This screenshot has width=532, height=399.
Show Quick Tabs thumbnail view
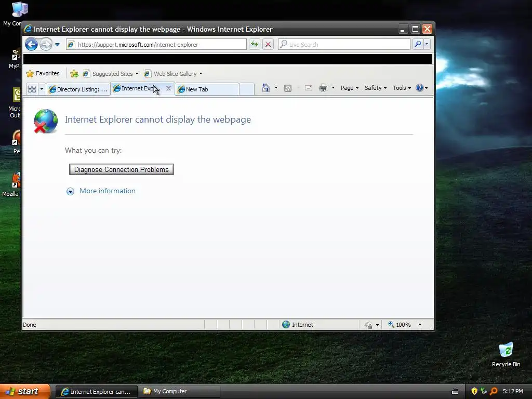pos(32,89)
